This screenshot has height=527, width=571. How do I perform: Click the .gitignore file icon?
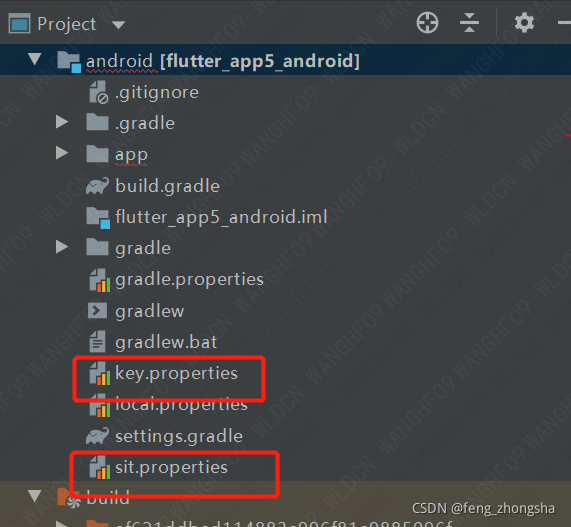coord(98,92)
